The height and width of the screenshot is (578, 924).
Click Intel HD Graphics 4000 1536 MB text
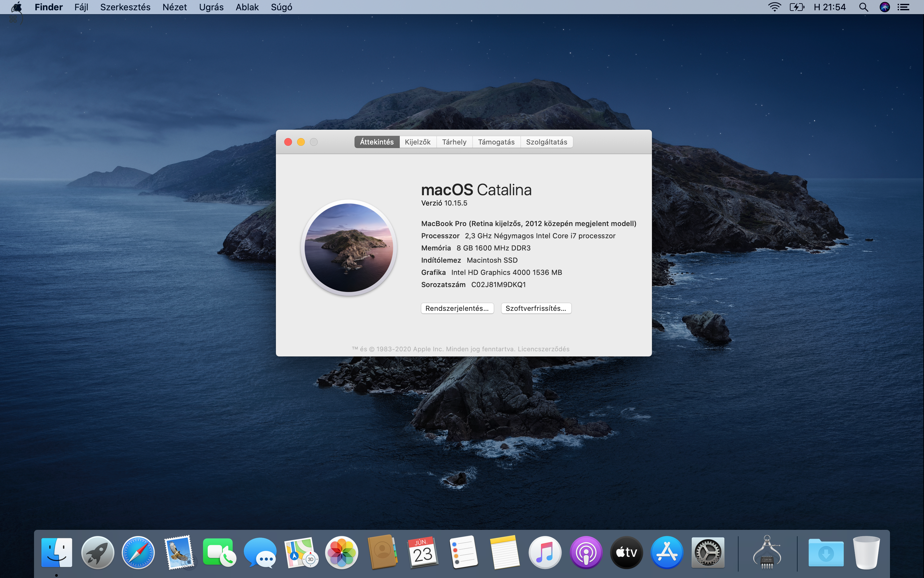[x=506, y=272]
